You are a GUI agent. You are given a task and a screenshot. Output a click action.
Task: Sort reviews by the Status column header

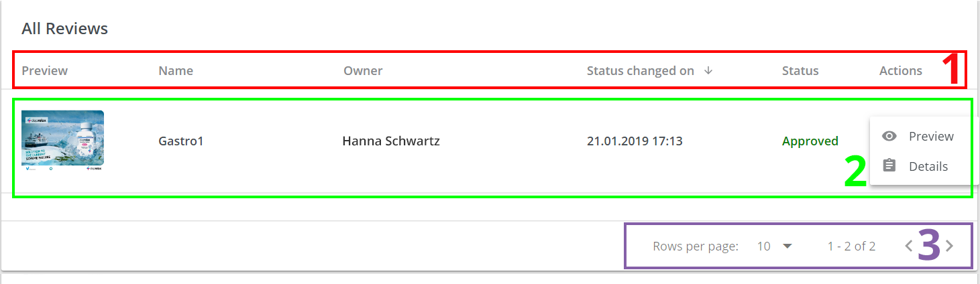tap(800, 70)
